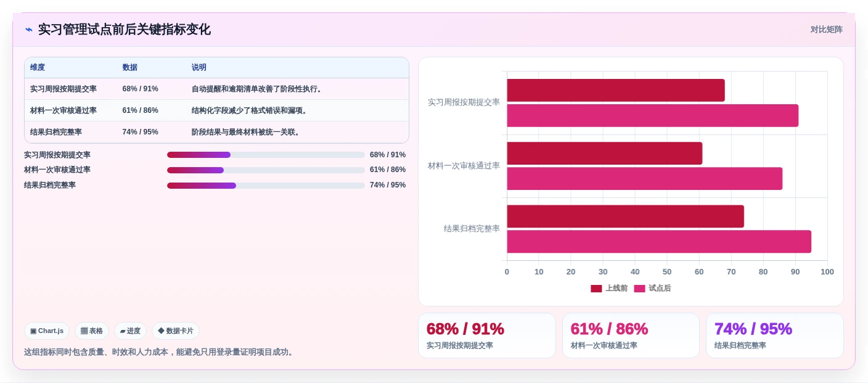This screenshot has height=383, width=868.
Task: Click the title 实习管理试点前后关键指标变化
Action: 125,30
